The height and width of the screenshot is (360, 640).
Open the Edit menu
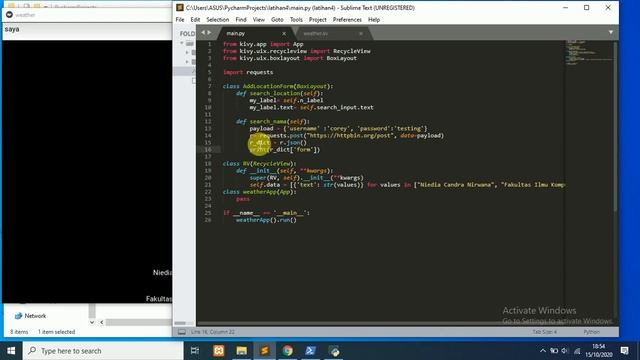(x=195, y=20)
